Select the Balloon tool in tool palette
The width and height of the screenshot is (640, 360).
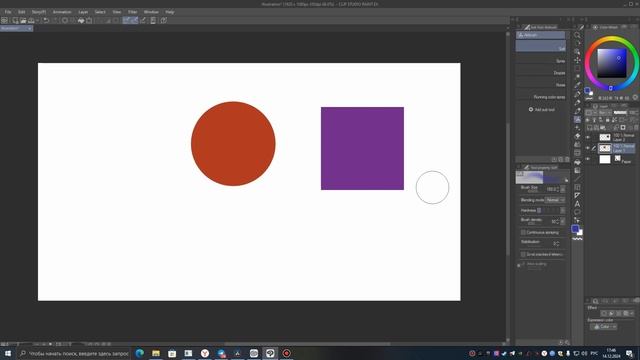coord(577,212)
